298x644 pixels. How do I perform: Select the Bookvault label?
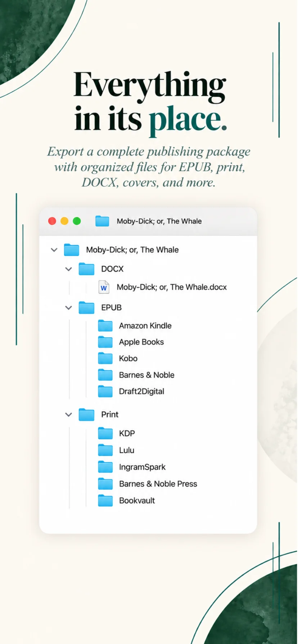coord(137,501)
